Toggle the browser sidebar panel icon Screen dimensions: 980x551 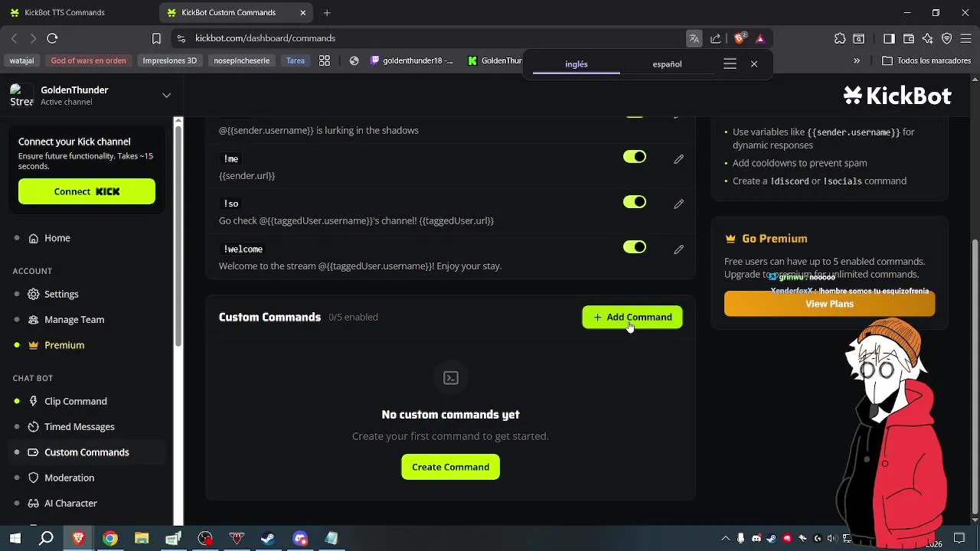tap(889, 38)
